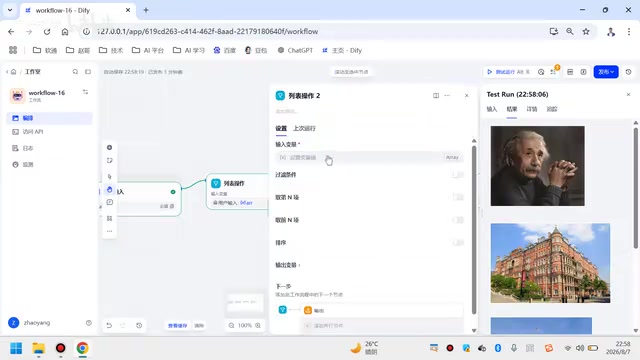Open the 追踪 tab in Test Run

pos(552,109)
